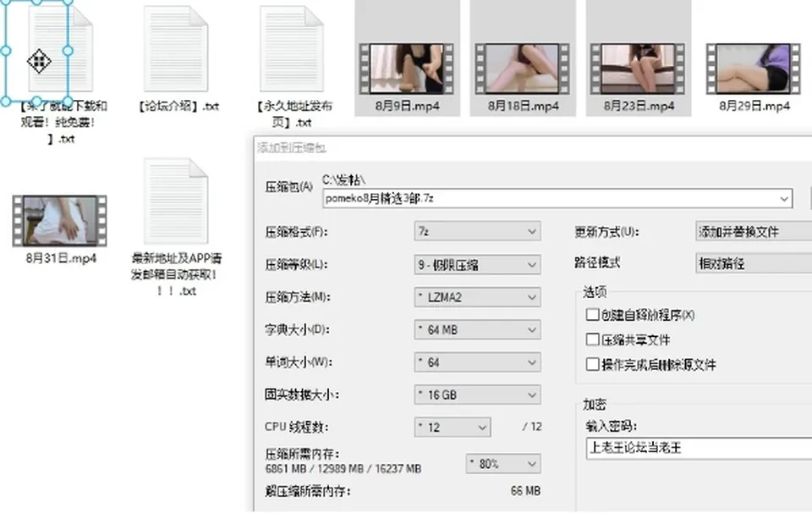Click the archive name input field
This screenshot has width=812, height=513.
tap(557, 198)
